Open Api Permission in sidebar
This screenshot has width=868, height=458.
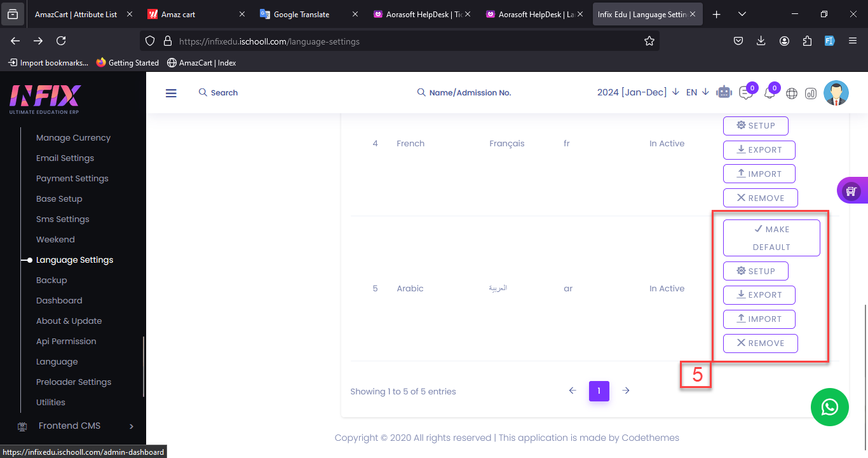(x=66, y=341)
